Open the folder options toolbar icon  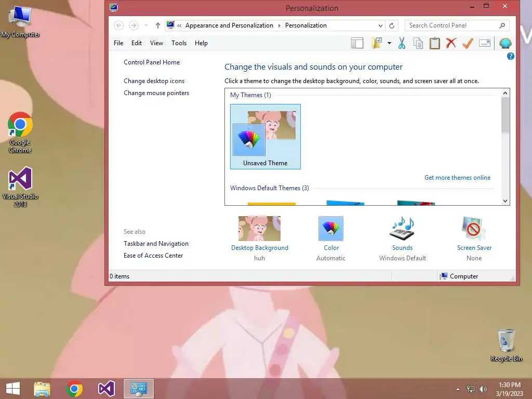(x=377, y=43)
